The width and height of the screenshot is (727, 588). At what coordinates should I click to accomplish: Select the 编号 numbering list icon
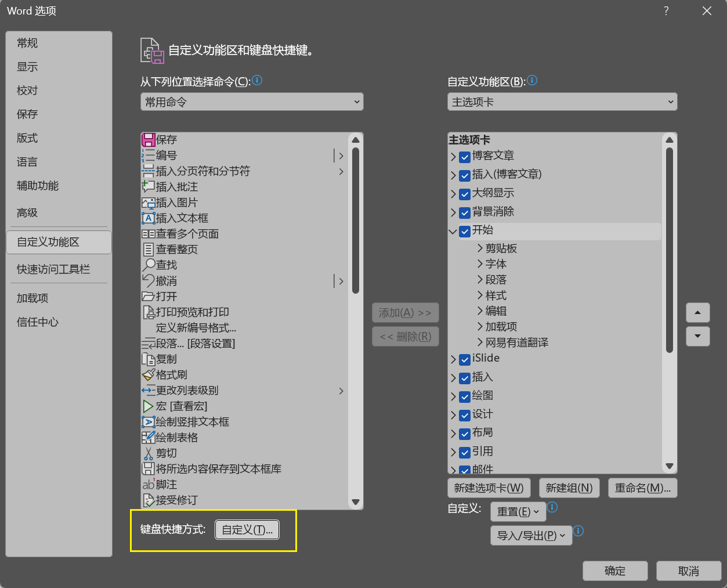click(x=149, y=156)
